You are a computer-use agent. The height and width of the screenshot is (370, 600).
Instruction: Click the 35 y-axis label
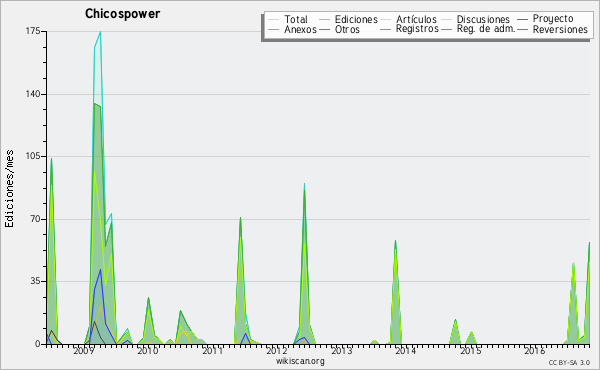point(36,281)
